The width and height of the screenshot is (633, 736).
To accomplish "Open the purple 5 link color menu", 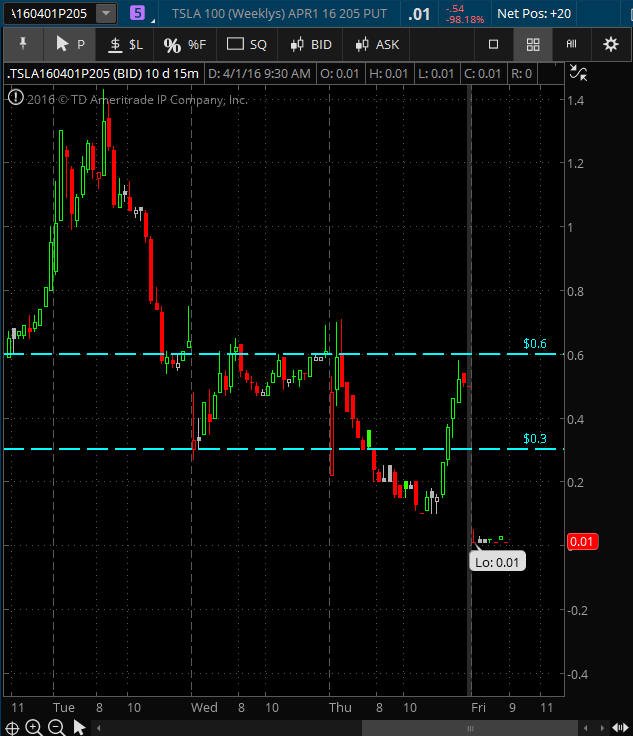I will (x=137, y=13).
